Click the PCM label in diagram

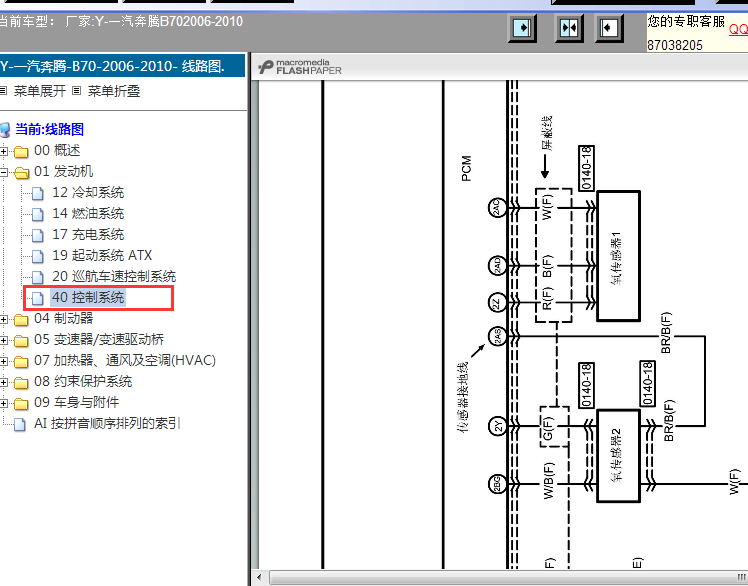click(x=466, y=168)
